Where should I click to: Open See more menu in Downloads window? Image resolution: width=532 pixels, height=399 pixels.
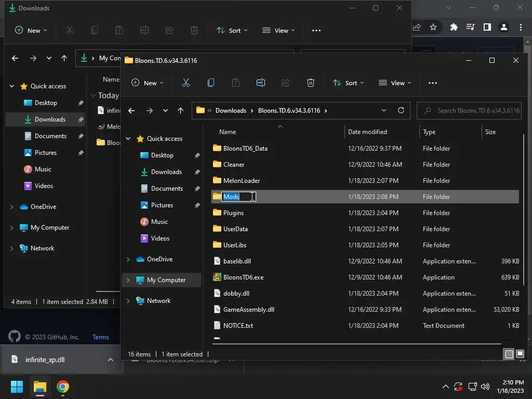(316, 31)
